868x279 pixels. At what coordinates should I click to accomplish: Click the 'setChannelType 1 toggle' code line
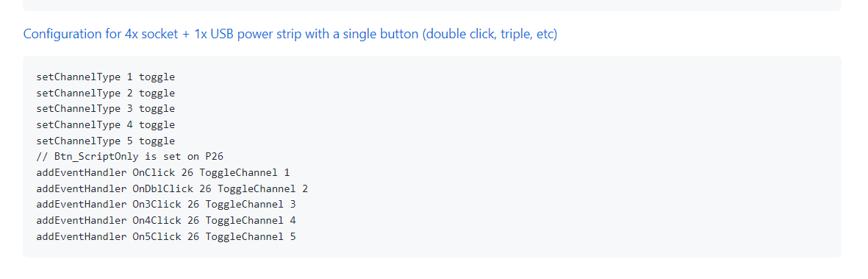tap(105, 77)
